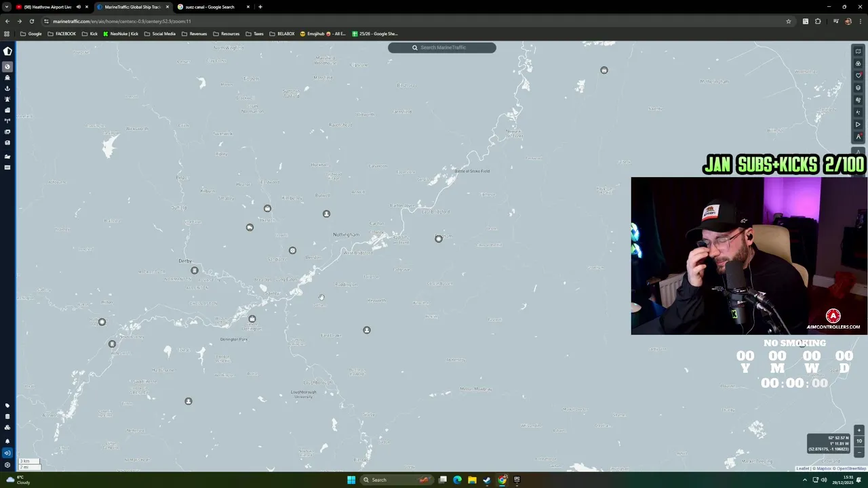
Task: Open the NeoNuke | Kick bookmark
Action: click(121, 34)
